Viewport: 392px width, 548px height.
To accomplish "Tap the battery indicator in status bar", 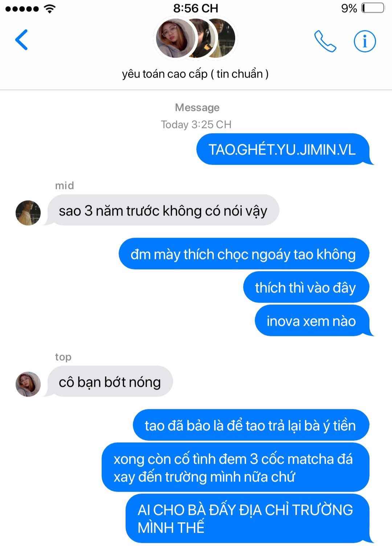I will [x=373, y=8].
